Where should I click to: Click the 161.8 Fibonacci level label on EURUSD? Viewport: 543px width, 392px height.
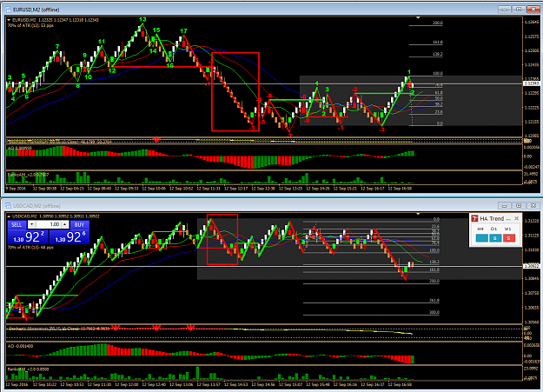437,43
